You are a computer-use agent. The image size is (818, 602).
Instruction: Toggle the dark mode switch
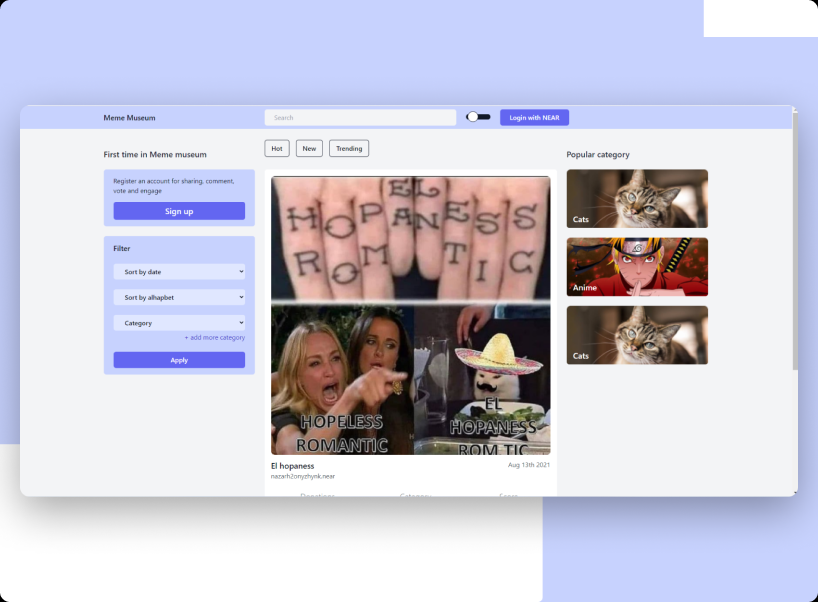click(478, 117)
